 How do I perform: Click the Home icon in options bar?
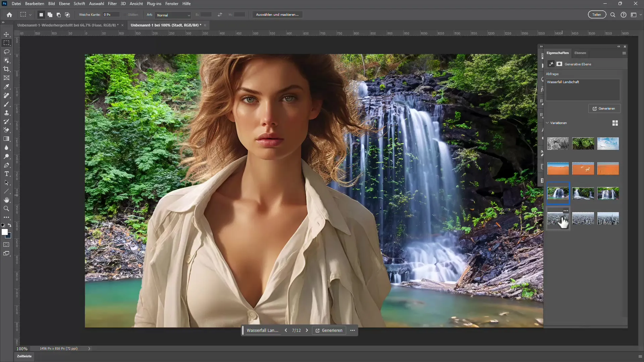9,15
